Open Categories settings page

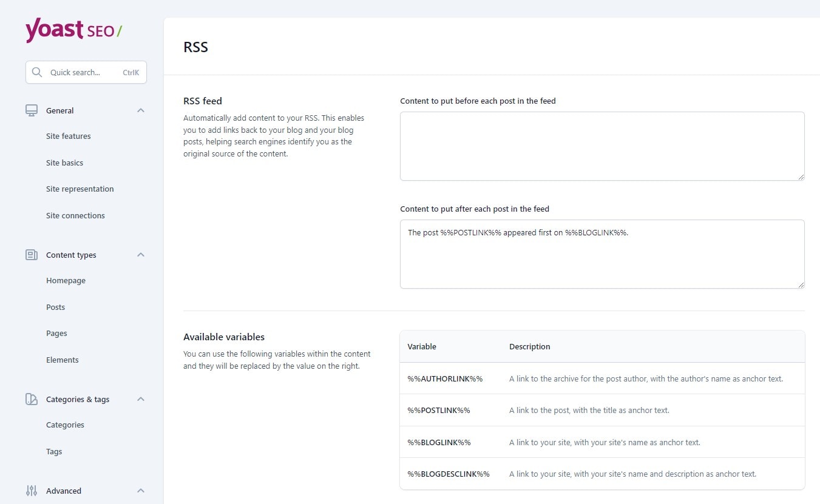tap(65, 425)
